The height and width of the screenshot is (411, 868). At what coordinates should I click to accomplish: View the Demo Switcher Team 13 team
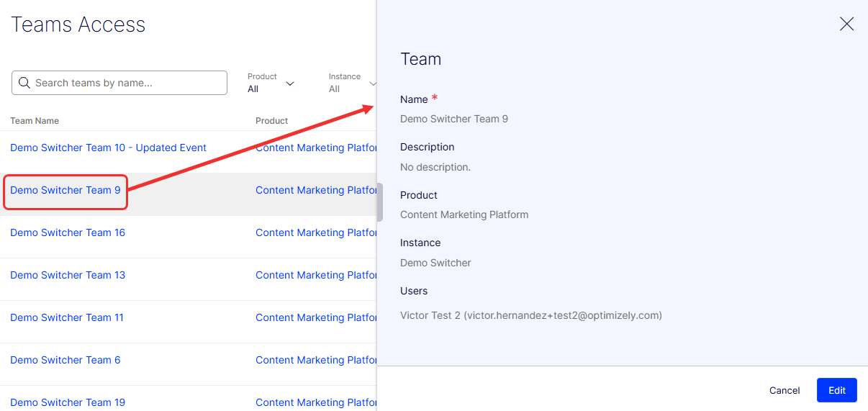pyautogui.click(x=68, y=275)
